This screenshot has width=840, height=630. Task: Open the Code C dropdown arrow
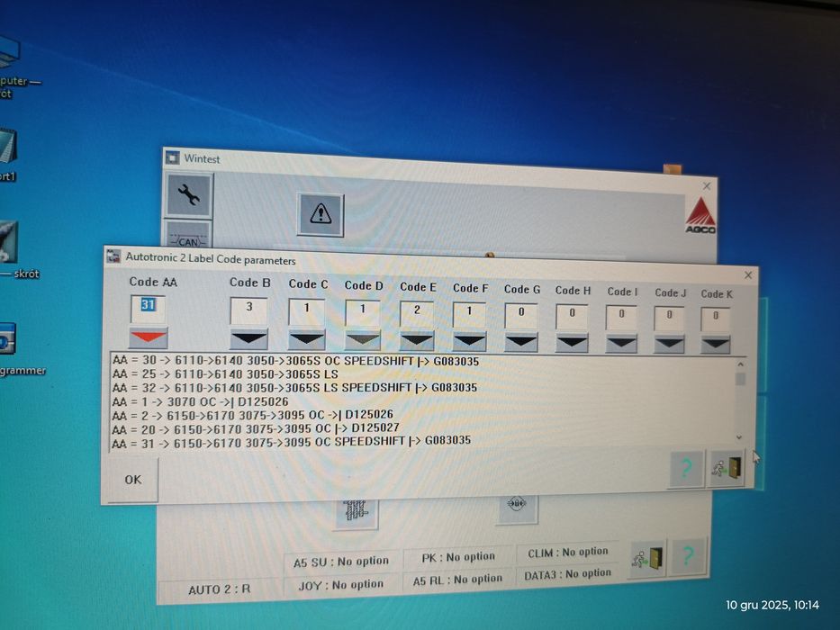point(307,340)
